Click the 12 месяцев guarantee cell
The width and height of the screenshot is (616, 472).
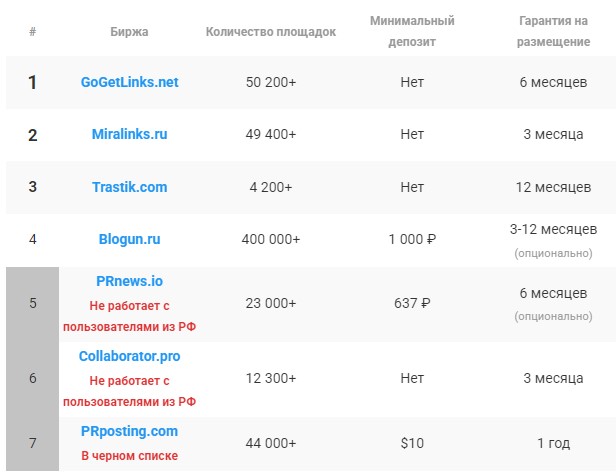pyautogui.click(x=553, y=187)
